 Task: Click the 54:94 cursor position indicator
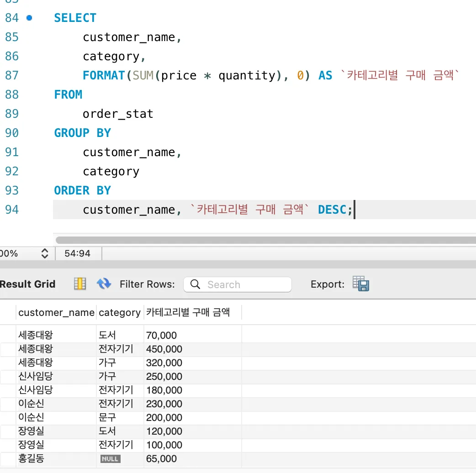click(x=77, y=253)
